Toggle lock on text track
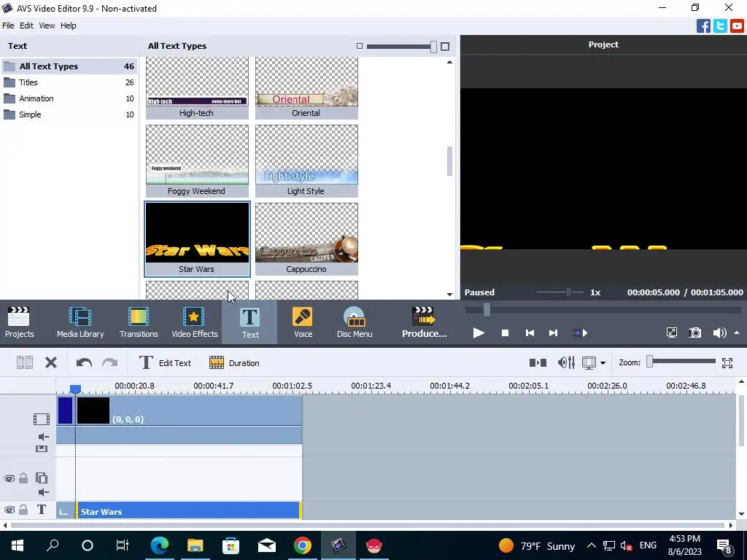This screenshot has width=747, height=560. point(23,510)
